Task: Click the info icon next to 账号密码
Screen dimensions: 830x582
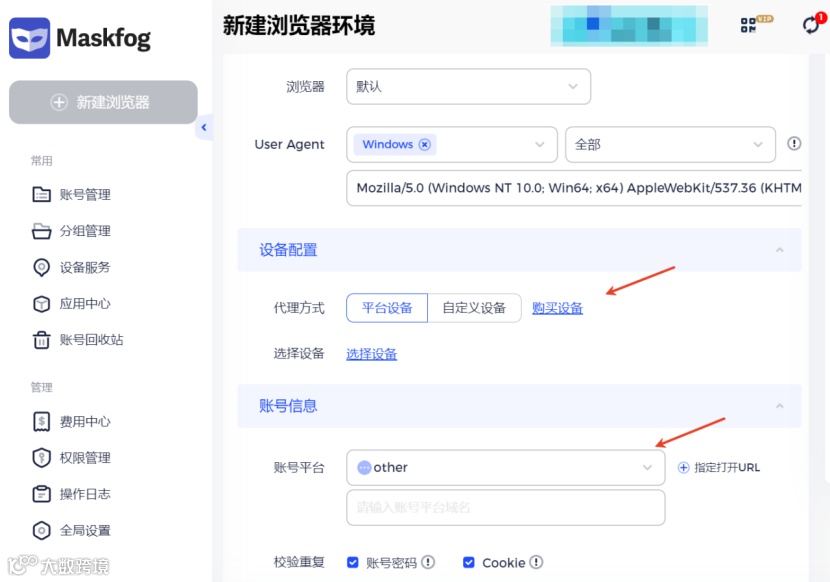Action: (428, 562)
